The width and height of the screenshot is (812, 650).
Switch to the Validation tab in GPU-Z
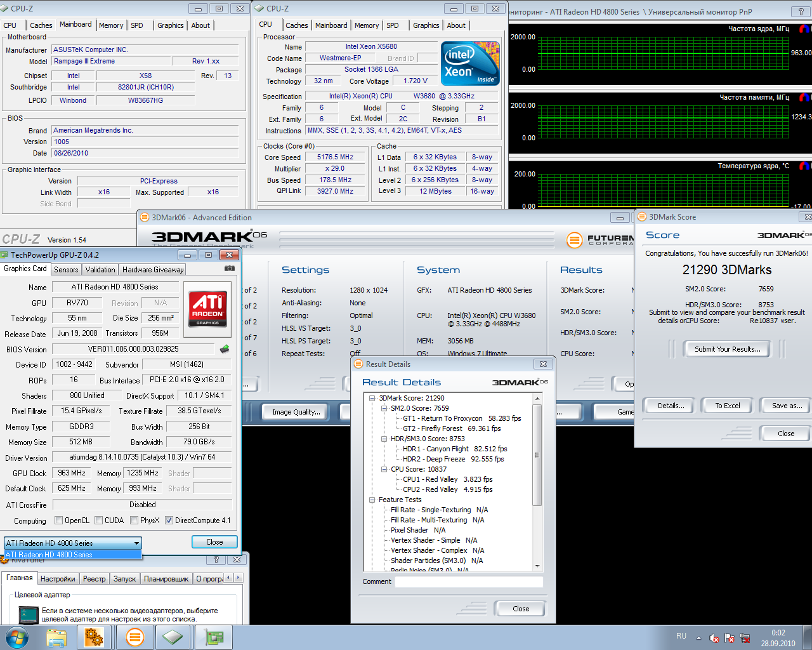click(x=100, y=270)
